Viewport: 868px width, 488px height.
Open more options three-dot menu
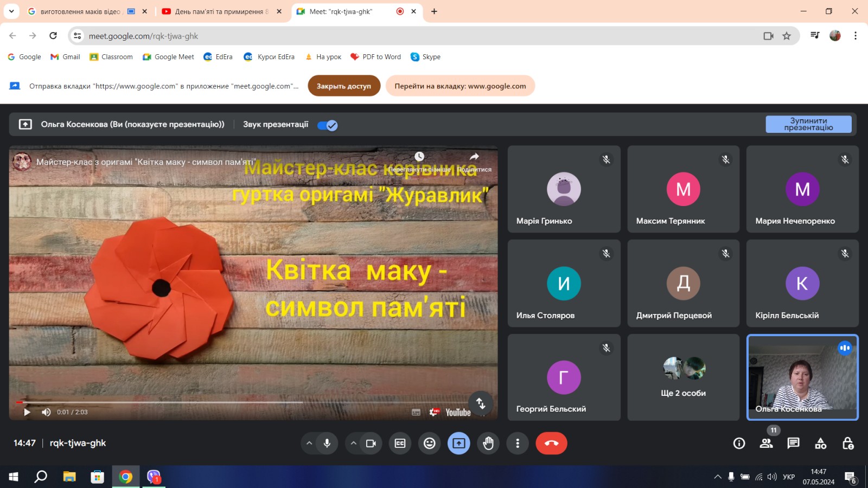click(x=518, y=444)
